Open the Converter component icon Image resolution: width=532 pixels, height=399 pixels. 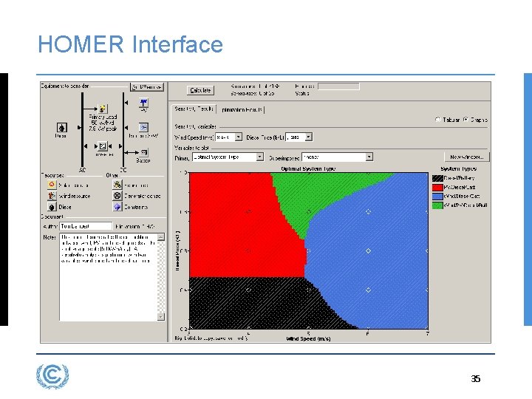[103, 146]
